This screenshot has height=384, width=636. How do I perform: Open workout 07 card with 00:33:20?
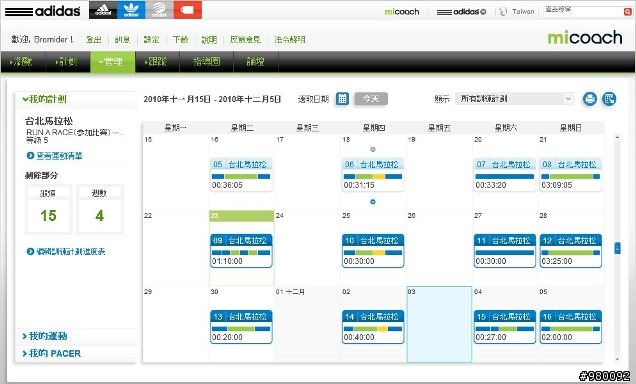(x=505, y=175)
